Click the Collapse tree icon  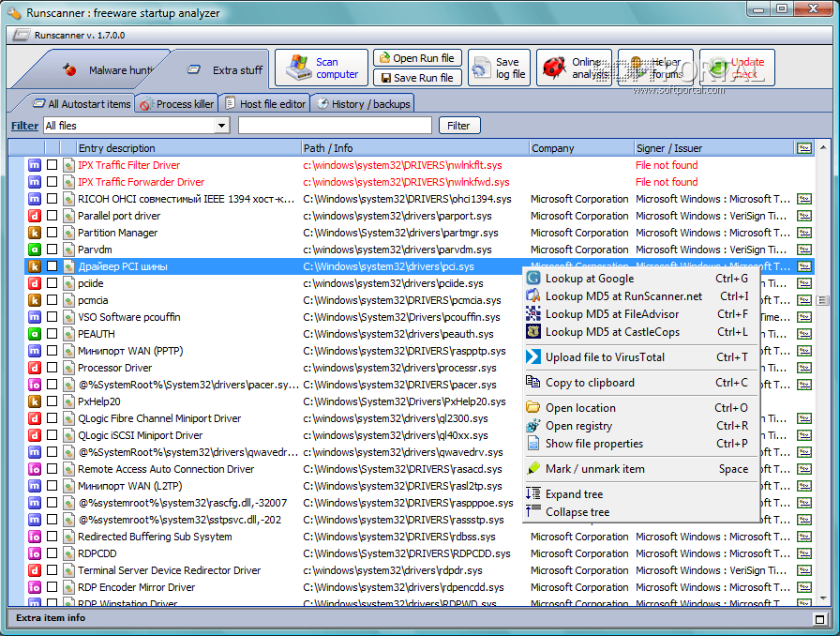pos(533,511)
